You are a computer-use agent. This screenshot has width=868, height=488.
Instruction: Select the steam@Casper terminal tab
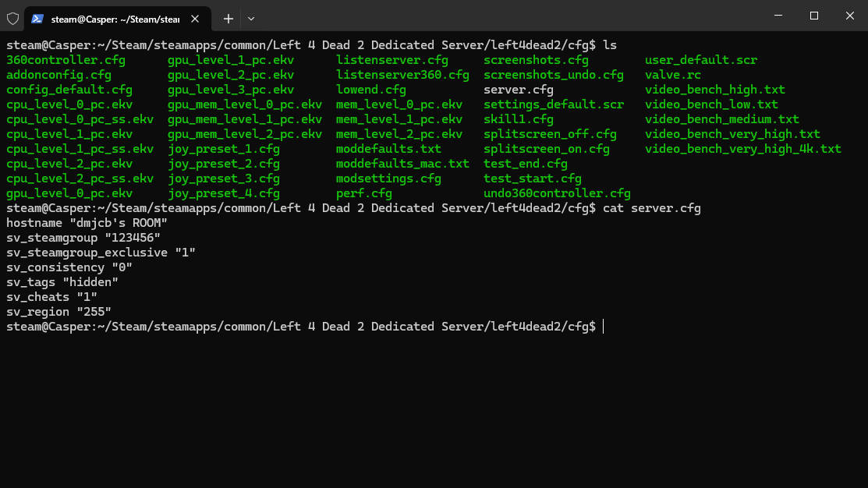[117, 19]
